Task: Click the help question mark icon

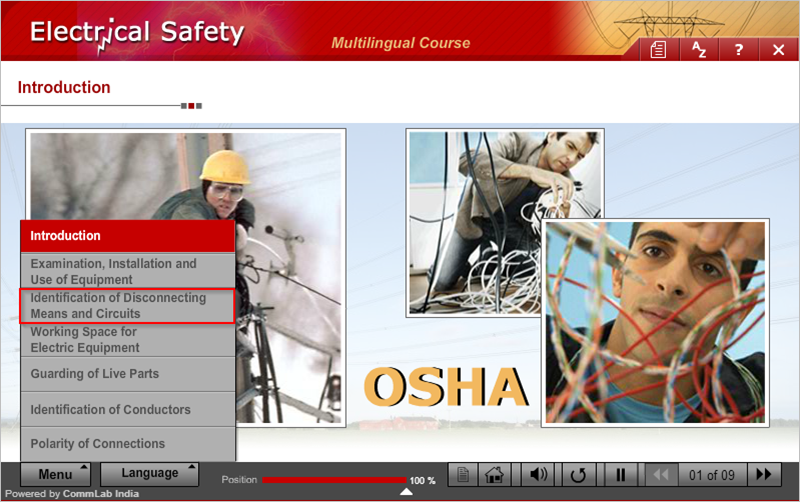Action: tap(739, 50)
